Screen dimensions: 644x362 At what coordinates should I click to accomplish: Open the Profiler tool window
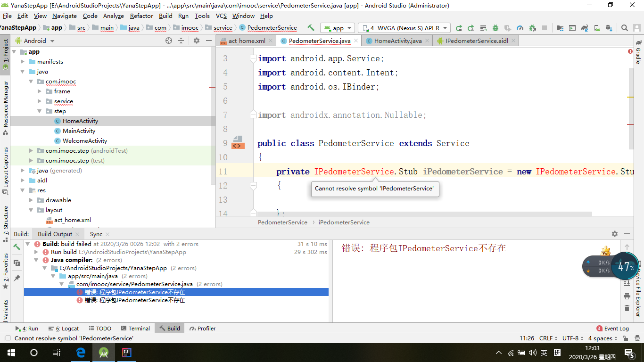point(203,329)
